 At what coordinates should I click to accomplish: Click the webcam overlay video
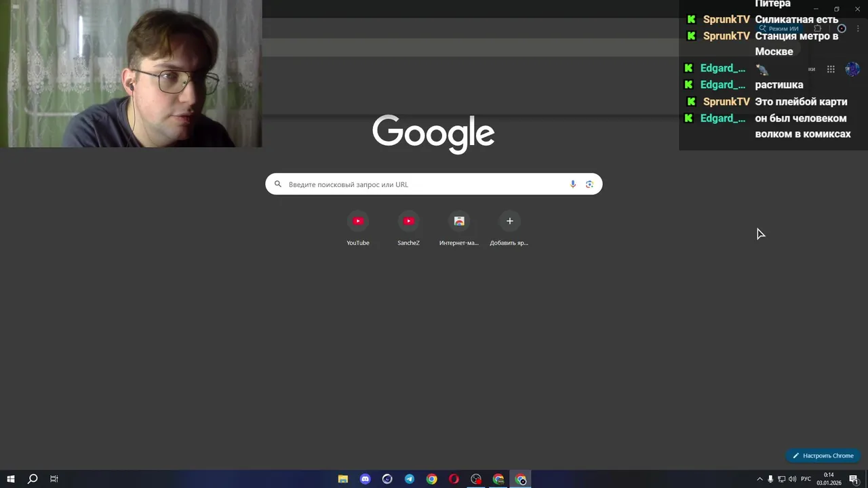[x=131, y=73]
